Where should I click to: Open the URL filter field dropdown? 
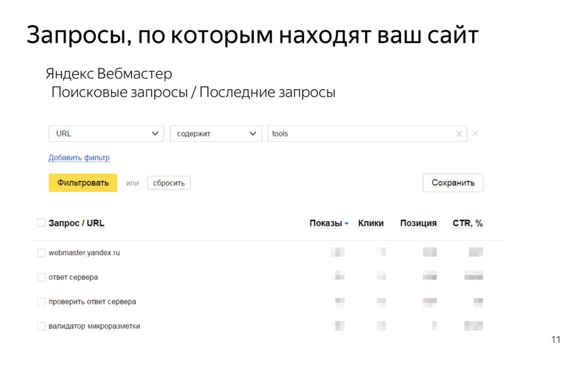click(x=106, y=134)
